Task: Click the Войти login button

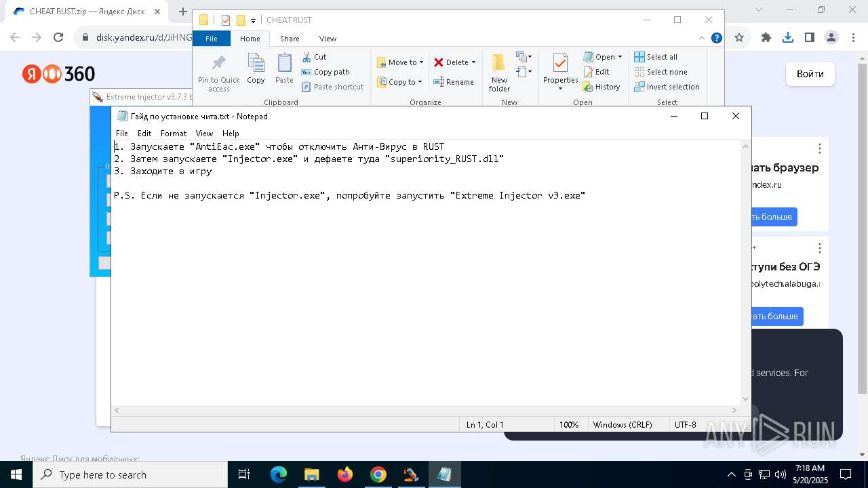Action: click(x=810, y=74)
